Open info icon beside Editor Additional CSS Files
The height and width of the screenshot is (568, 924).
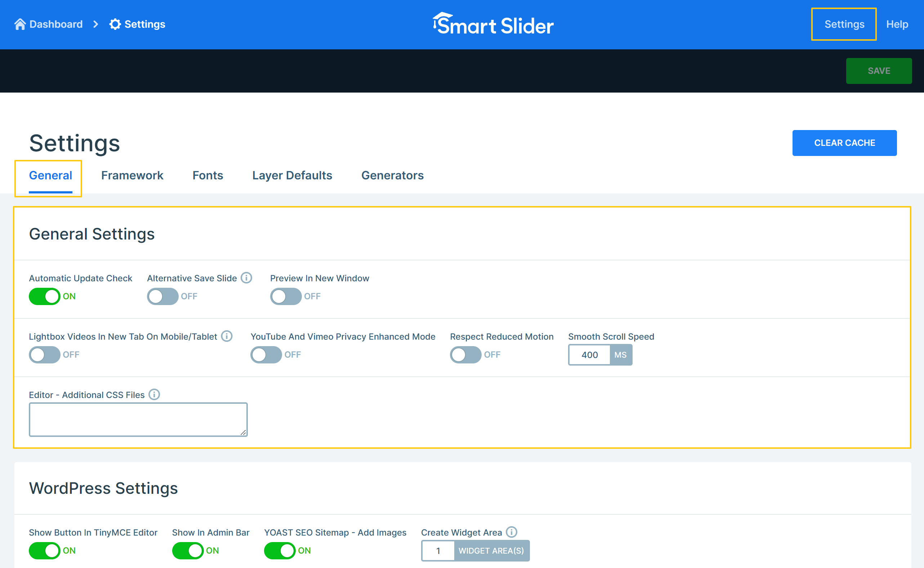pos(154,394)
